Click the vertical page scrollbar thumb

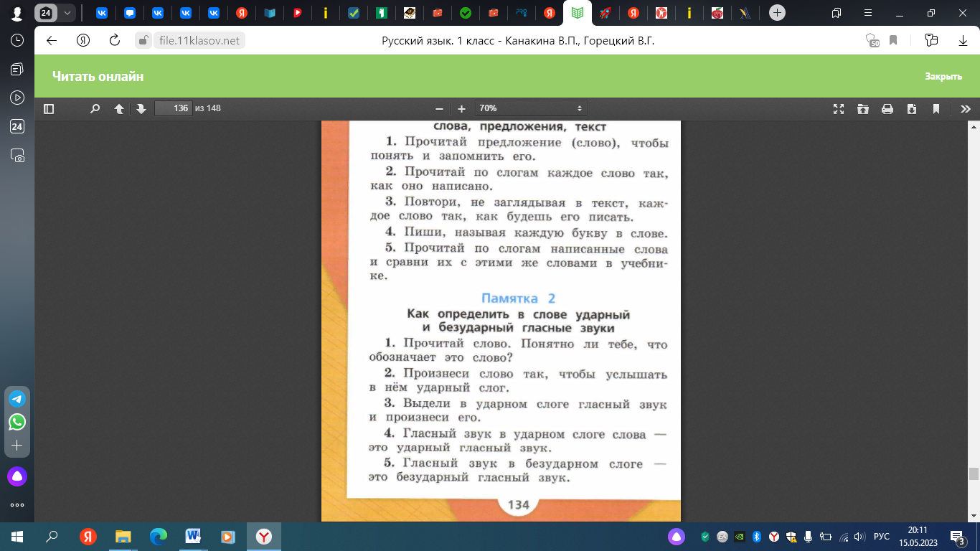(974, 474)
